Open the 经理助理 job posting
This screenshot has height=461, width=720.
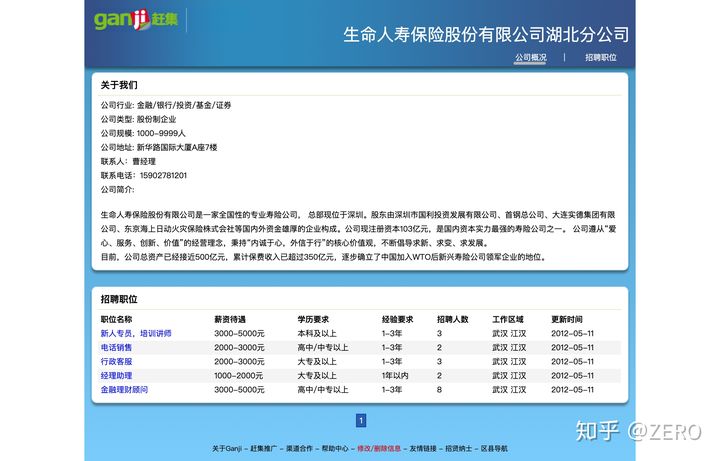click(116, 376)
